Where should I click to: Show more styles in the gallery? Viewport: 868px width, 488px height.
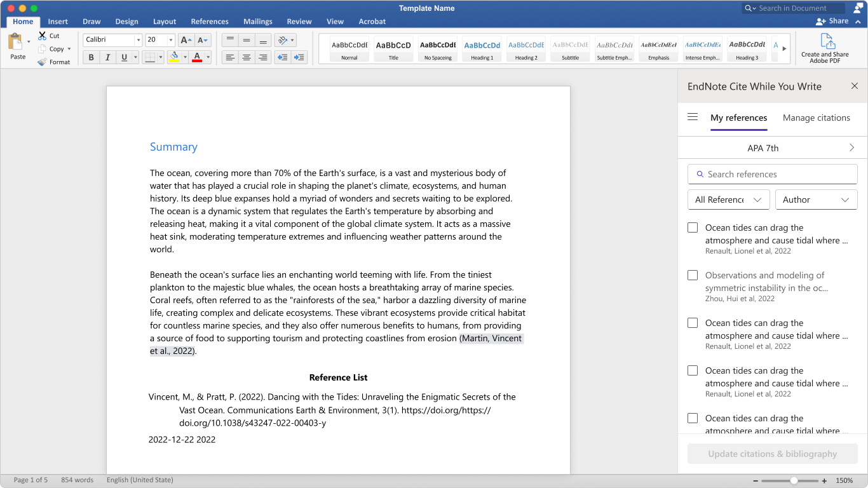(784, 48)
